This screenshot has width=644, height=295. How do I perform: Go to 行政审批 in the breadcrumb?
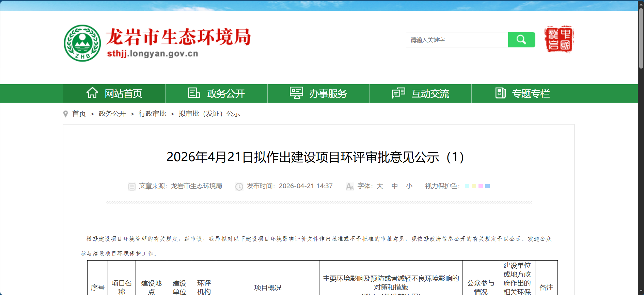pyautogui.click(x=152, y=114)
